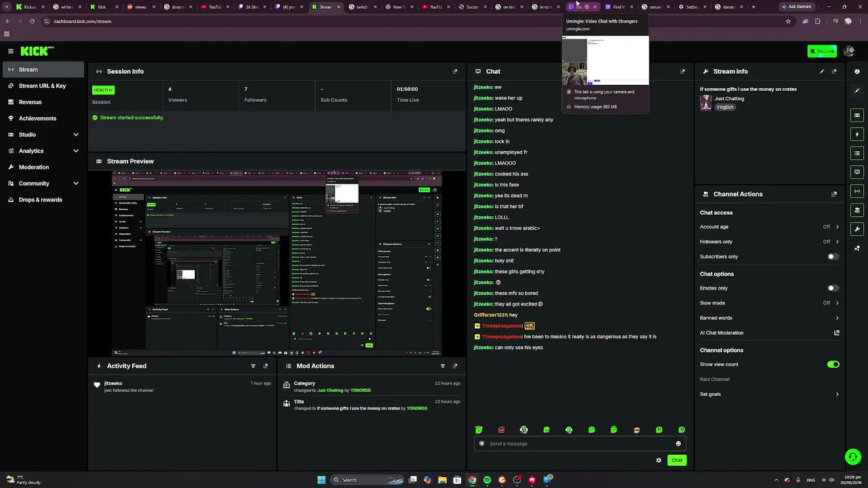Open Spotify from the Windows taskbar
Screen dimensions: 868x488
tap(487, 480)
